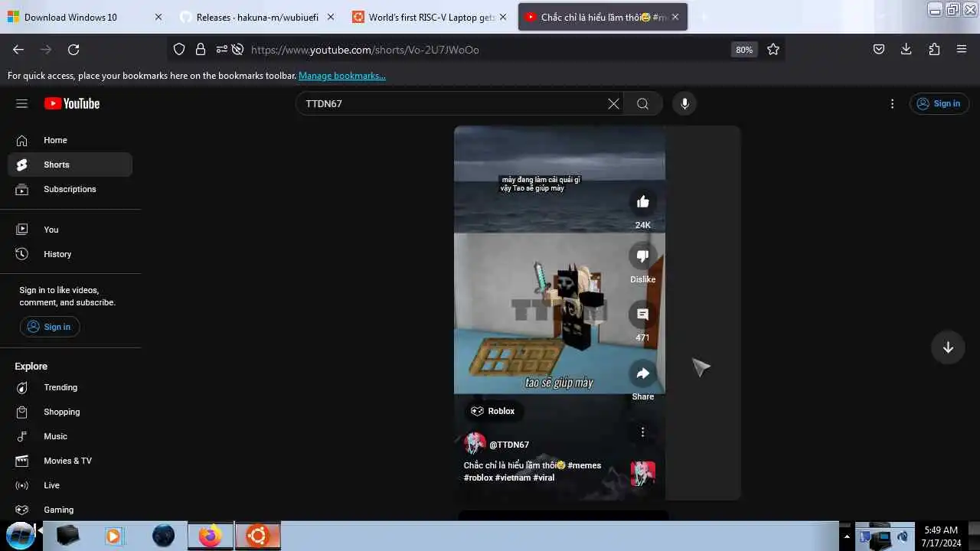Open the taskbar clock 5:49 AM
Image resolution: width=980 pixels, height=551 pixels.
[941, 536]
